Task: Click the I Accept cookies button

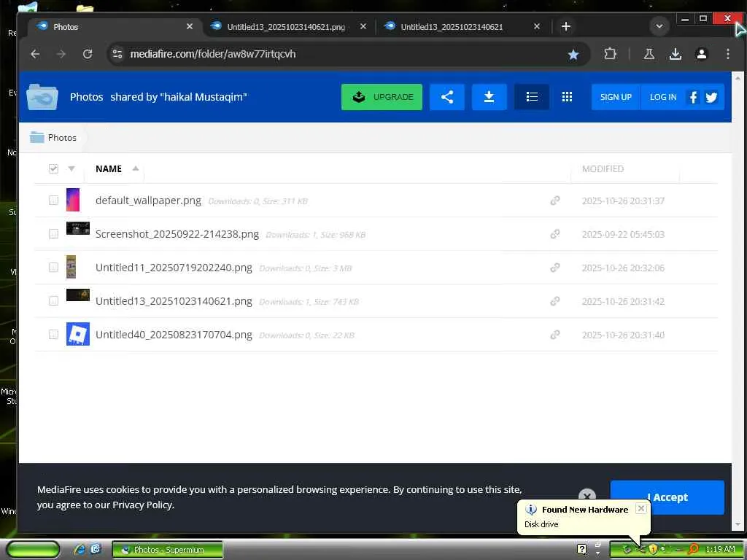Action: (667, 497)
